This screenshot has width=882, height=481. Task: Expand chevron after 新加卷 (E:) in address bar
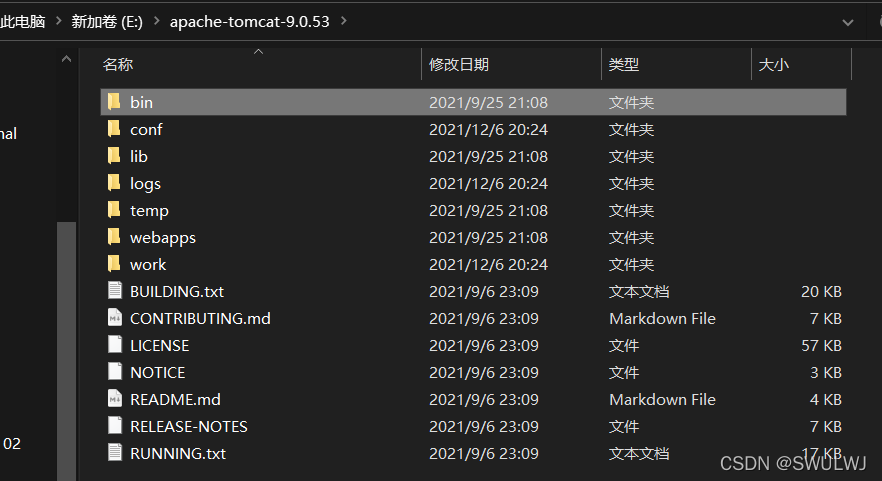coord(156,21)
